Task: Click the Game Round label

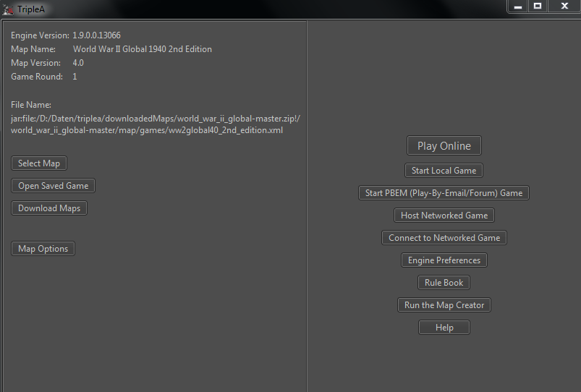Action: [x=37, y=77]
